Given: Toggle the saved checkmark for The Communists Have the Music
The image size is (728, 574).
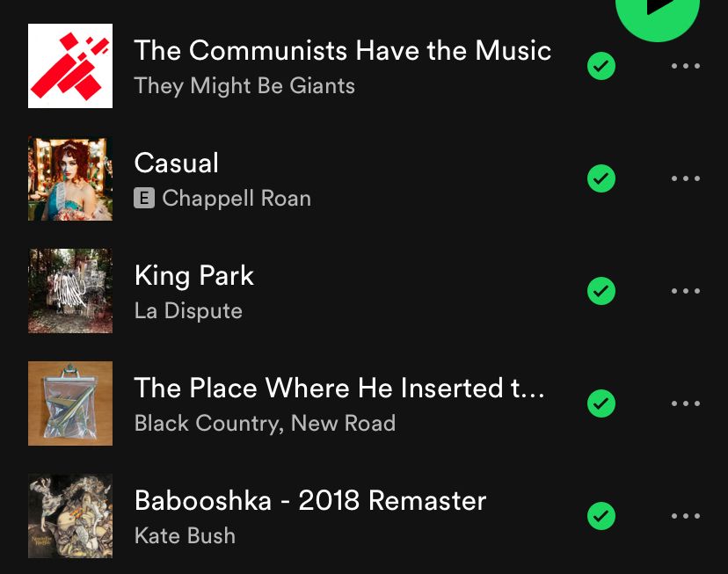Looking at the screenshot, I should coord(601,66).
